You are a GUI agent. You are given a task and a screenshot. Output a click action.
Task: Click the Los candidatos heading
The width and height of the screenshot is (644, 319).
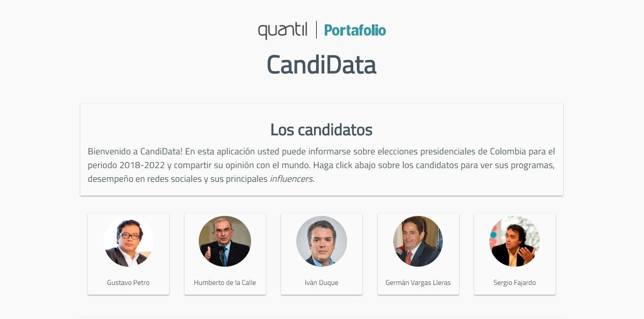(x=321, y=130)
